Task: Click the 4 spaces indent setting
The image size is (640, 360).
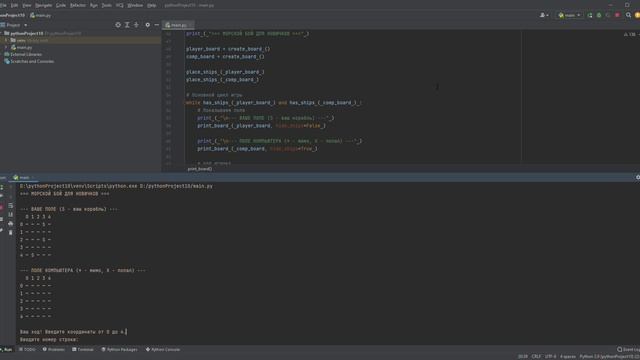Action: click(x=568, y=357)
